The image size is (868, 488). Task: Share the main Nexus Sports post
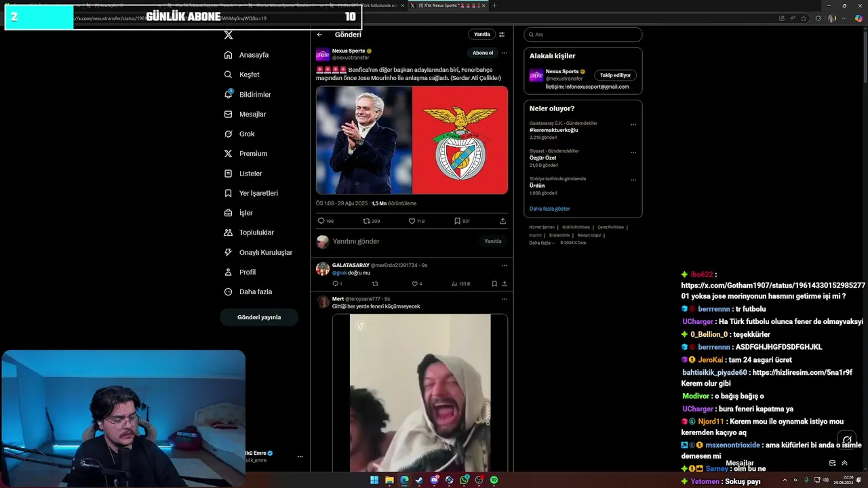pos(502,221)
